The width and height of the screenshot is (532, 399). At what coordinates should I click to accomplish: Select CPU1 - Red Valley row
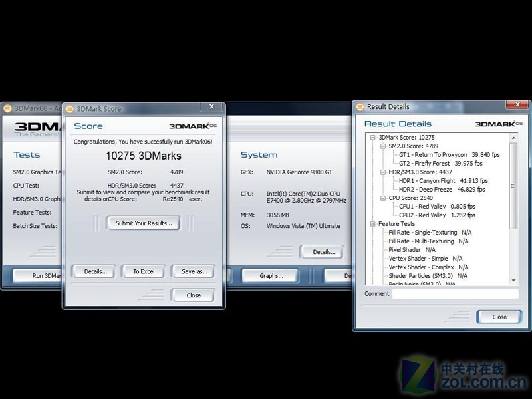(x=437, y=207)
